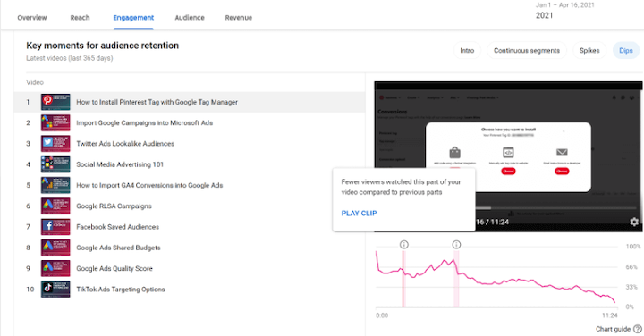Go to the Revenue tab

pyautogui.click(x=239, y=18)
